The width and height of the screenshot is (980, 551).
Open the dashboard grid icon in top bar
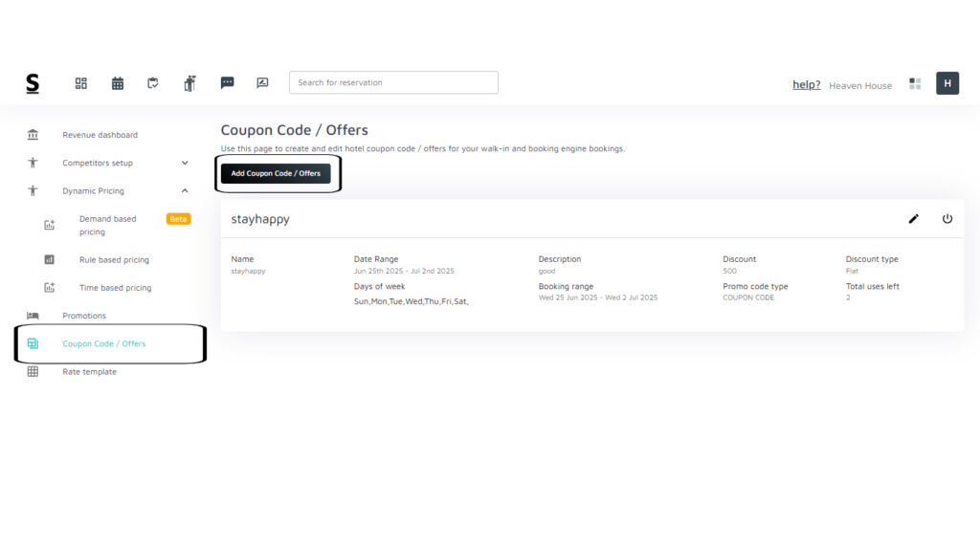click(81, 83)
